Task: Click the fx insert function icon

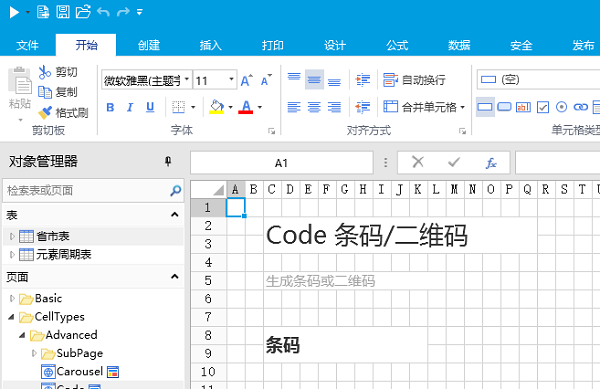Action: (491, 163)
